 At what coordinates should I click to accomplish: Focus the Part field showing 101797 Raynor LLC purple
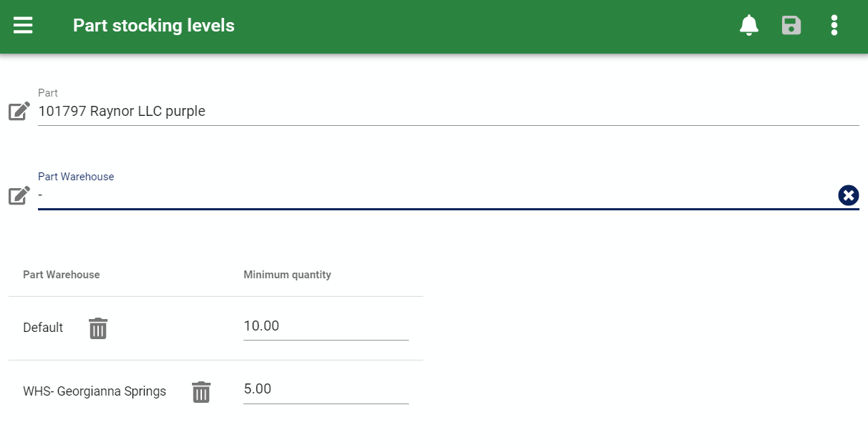448,112
